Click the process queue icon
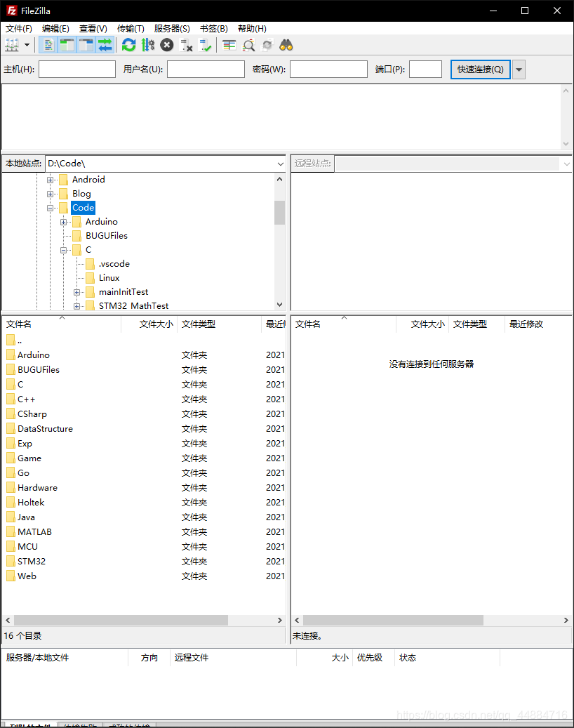Image resolution: width=574 pixels, height=728 pixels. (x=147, y=45)
